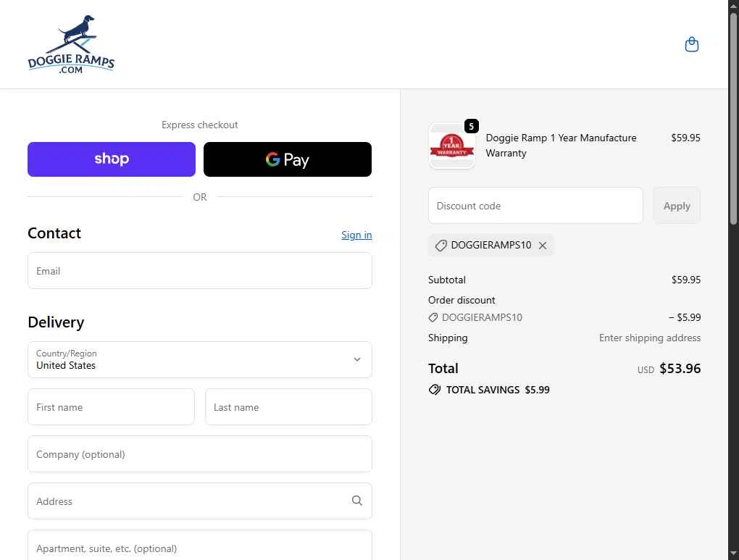This screenshot has width=739, height=560.
Task: Click the scrollbar down arrow
Action: (x=733, y=554)
